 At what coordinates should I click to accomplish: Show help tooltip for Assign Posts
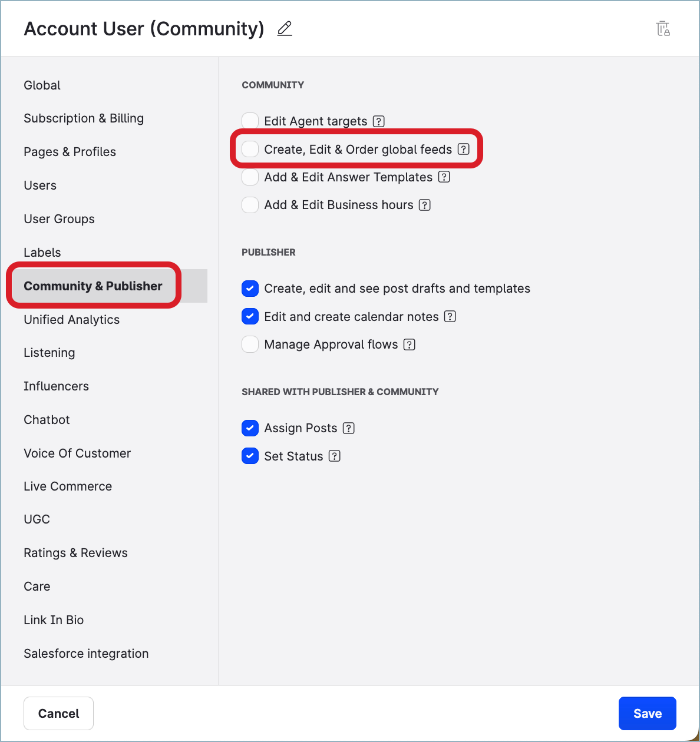pos(349,428)
